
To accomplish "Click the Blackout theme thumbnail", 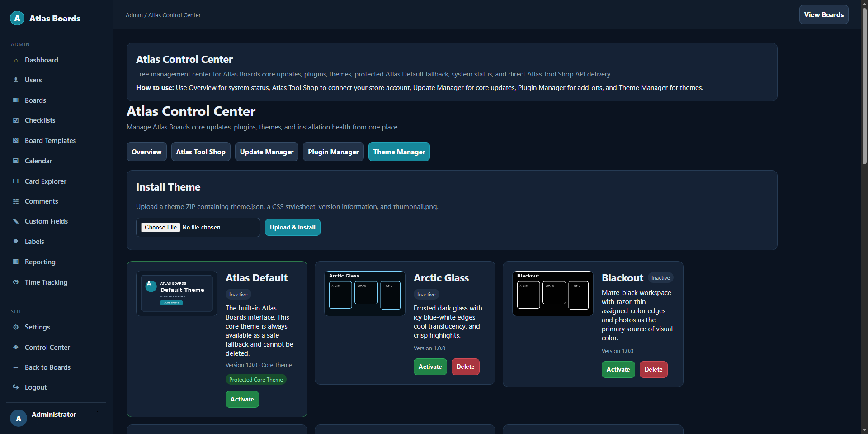I will [553, 293].
